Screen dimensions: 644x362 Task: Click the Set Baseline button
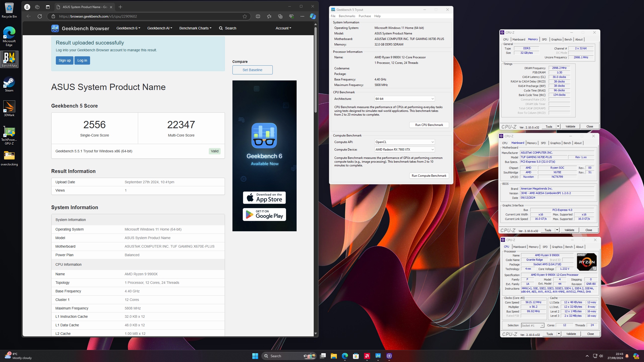coord(252,70)
